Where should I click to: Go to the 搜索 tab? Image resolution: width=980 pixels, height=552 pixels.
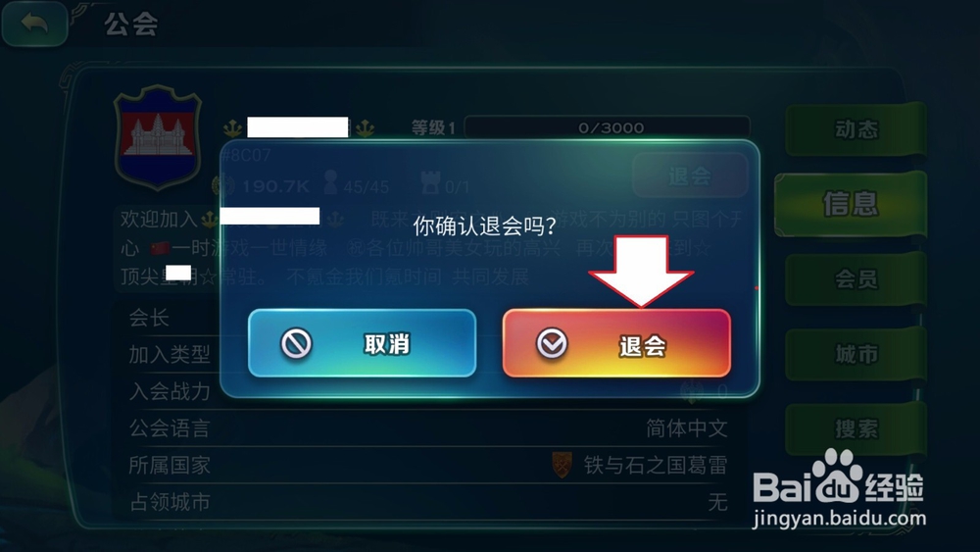coord(856,428)
